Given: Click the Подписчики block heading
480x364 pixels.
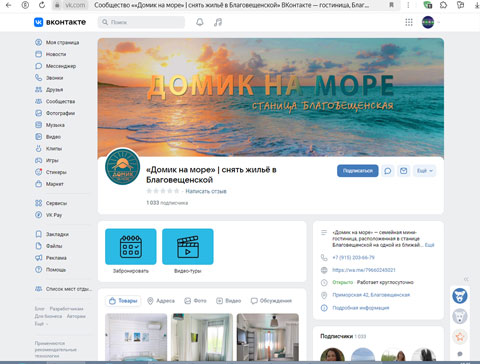Looking at the screenshot, I should pos(343,336).
